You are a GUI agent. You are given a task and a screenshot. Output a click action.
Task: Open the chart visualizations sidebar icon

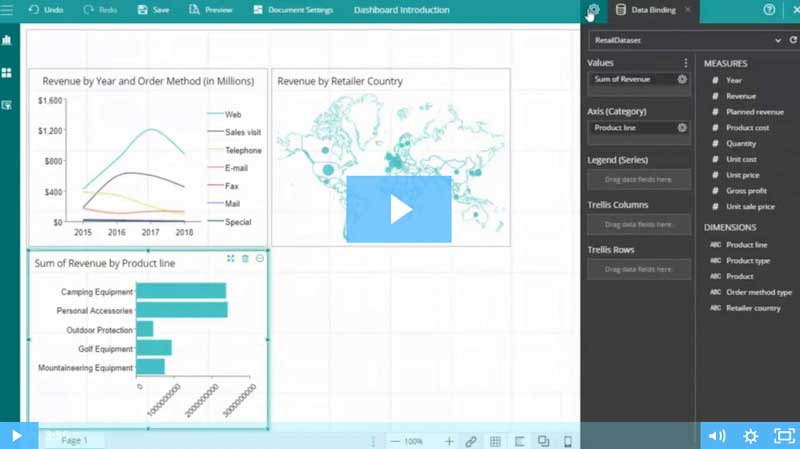point(7,40)
